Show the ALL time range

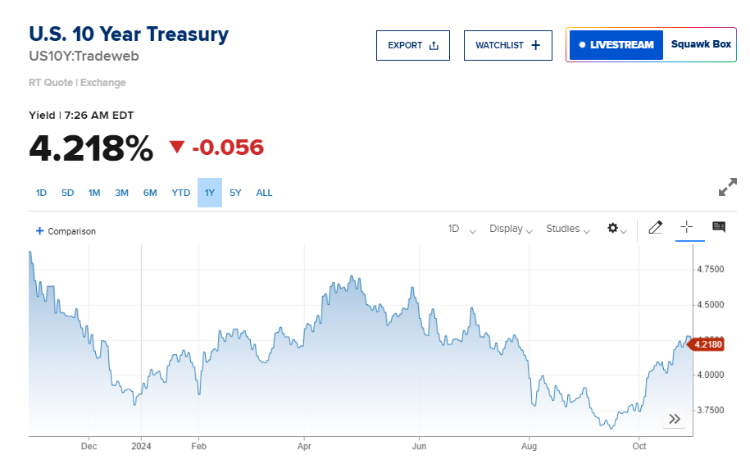[x=264, y=193]
